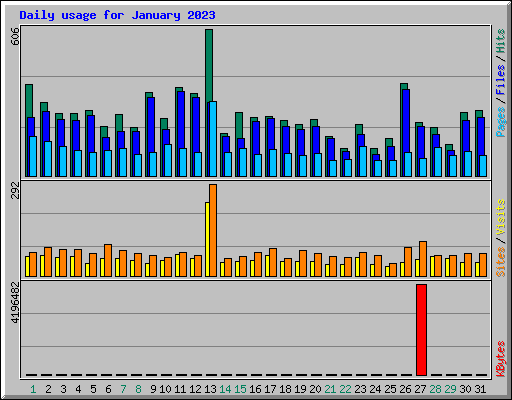This screenshot has height=400, width=512.
Task: Click day label 20 on the x-axis
Action: (x=315, y=389)
